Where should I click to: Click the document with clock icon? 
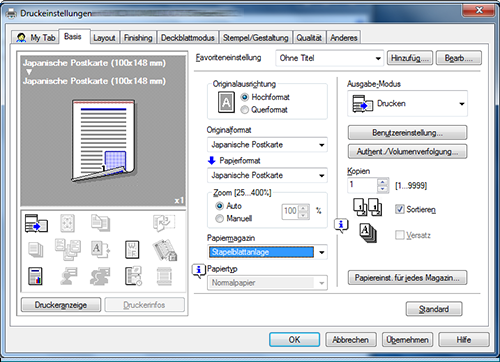pos(133,276)
